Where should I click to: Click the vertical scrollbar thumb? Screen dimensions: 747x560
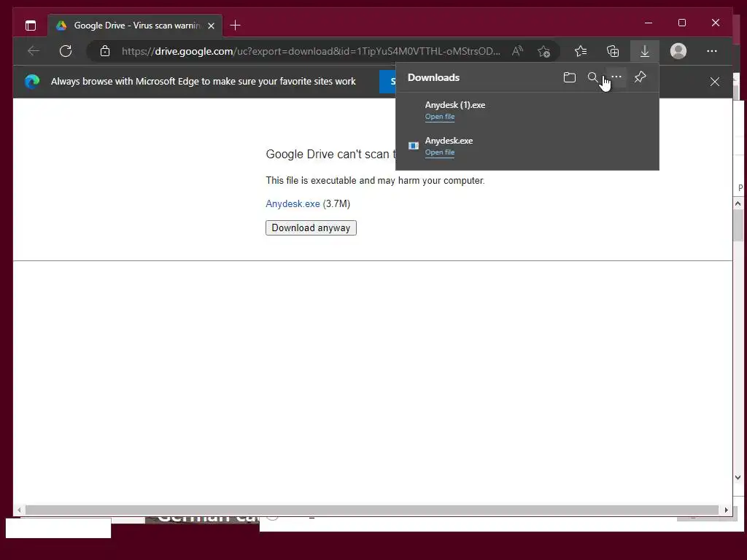pos(738,225)
